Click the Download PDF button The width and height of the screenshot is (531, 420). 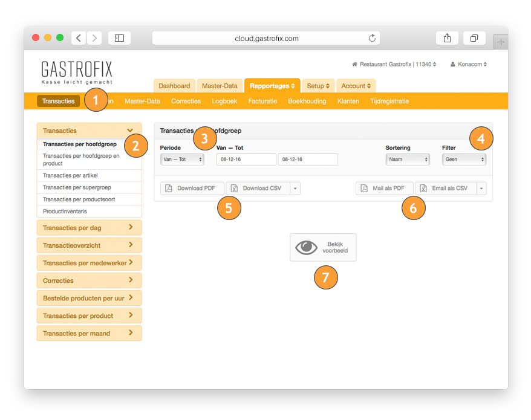click(x=192, y=189)
